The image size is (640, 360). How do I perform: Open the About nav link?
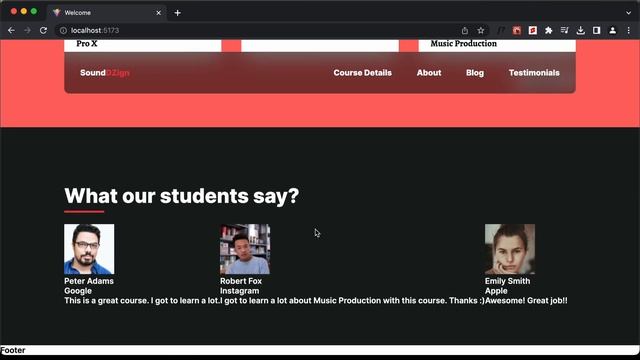click(x=429, y=73)
